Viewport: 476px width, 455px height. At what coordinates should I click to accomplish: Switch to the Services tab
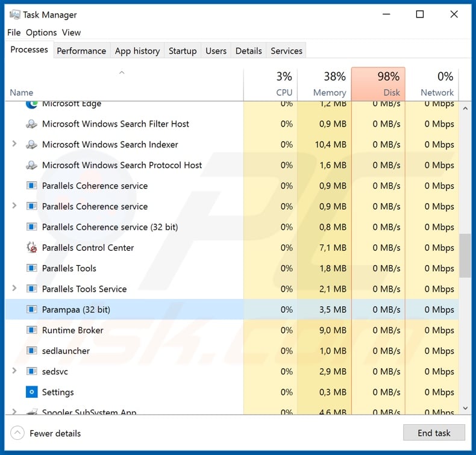point(286,51)
